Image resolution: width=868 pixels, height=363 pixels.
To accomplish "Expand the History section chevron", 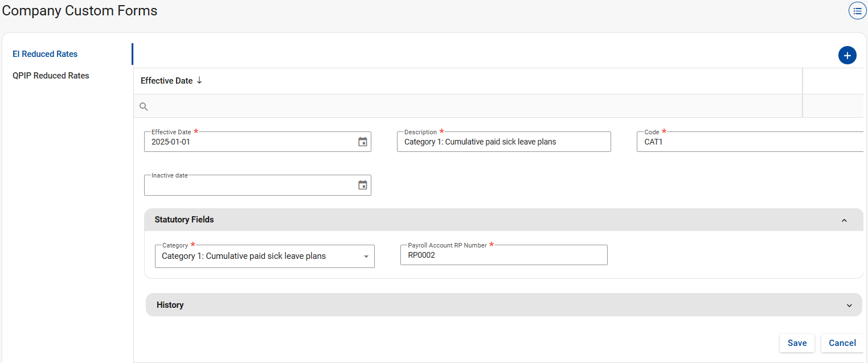I will tap(849, 306).
